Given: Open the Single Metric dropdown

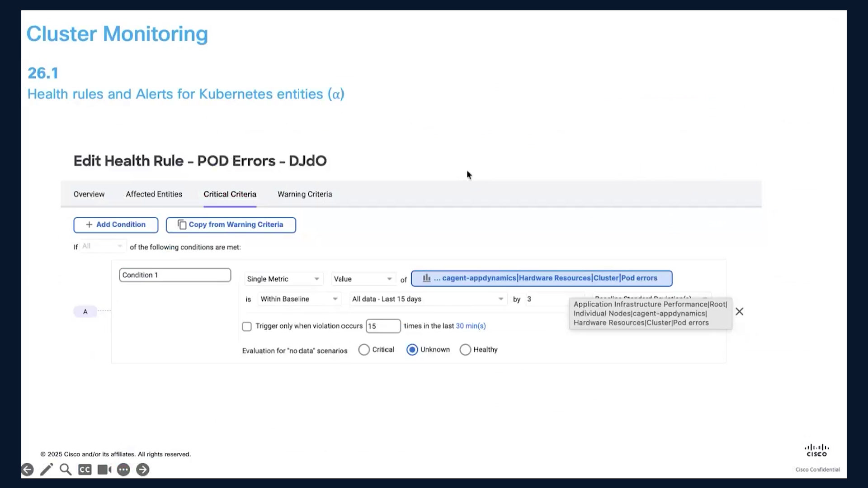Looking at the screenshot, I should (283, 279).
